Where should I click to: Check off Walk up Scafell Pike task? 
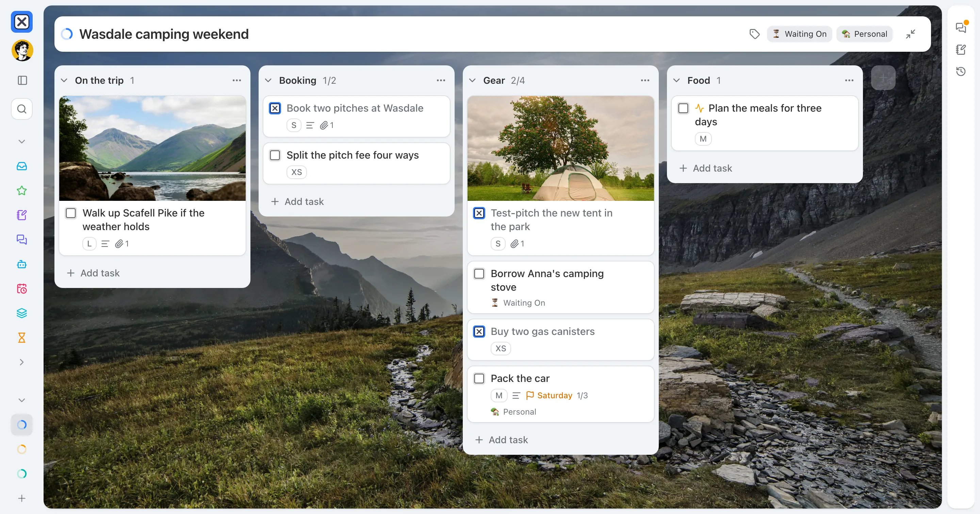tap(71, 213)
